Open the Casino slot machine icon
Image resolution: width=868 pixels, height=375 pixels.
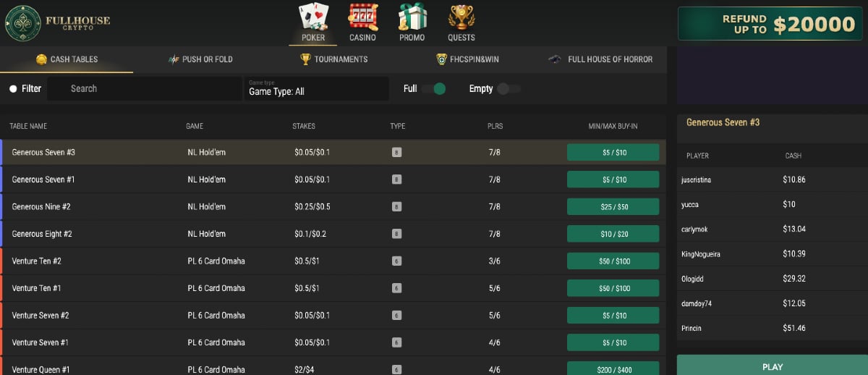pos(362,17)
